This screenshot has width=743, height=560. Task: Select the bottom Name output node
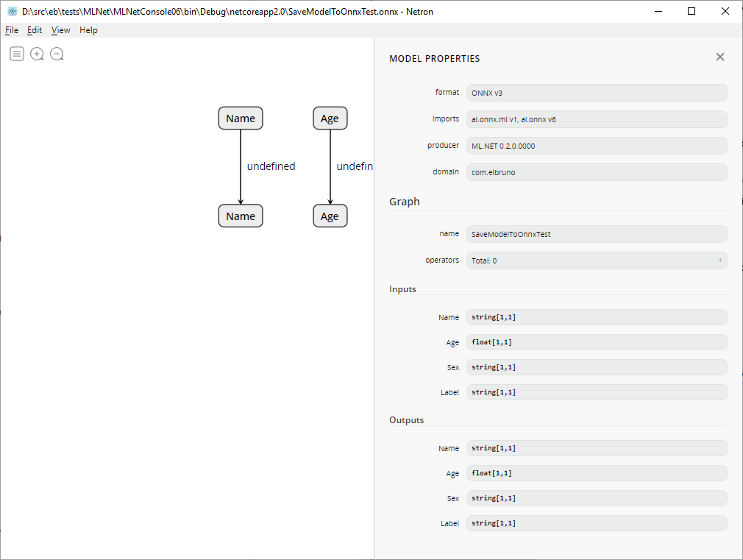point(241,216)
